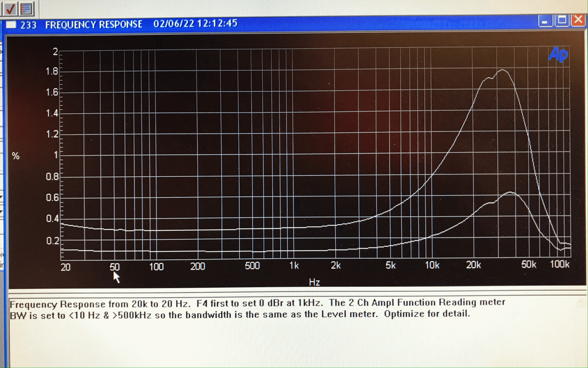
Task: Click the 10k frequency axis label
Action: click(x=432, y=265)
